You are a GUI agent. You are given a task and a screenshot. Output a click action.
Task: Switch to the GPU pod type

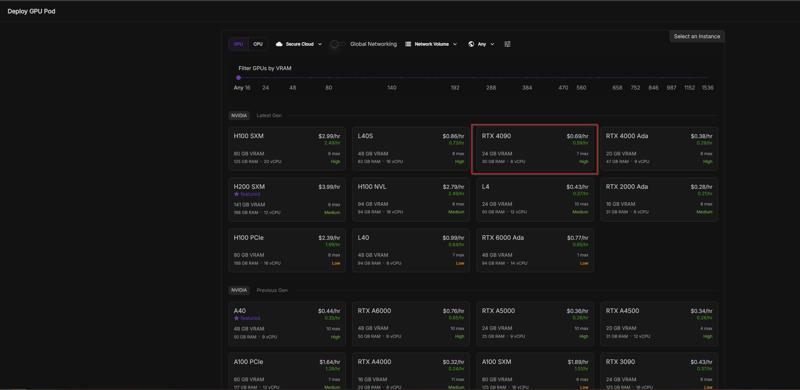pyautogui.click(x=238, y=44)
